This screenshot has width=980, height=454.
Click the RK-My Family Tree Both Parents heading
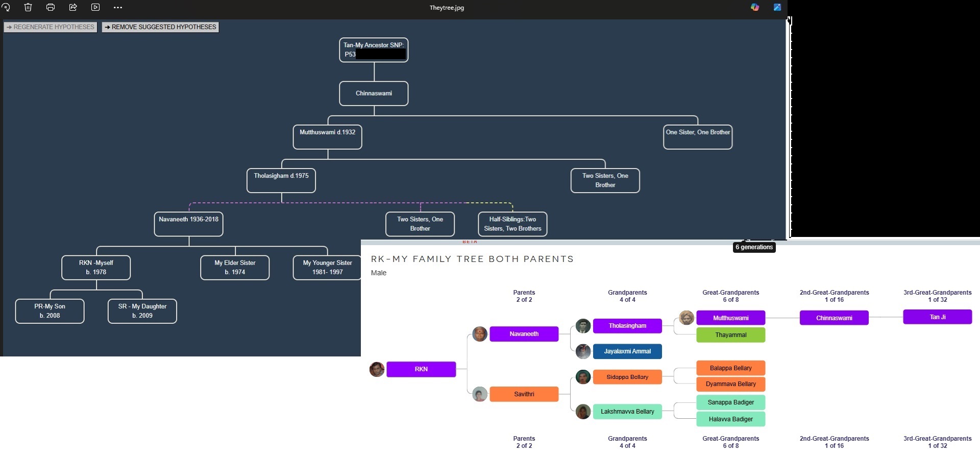472,259
